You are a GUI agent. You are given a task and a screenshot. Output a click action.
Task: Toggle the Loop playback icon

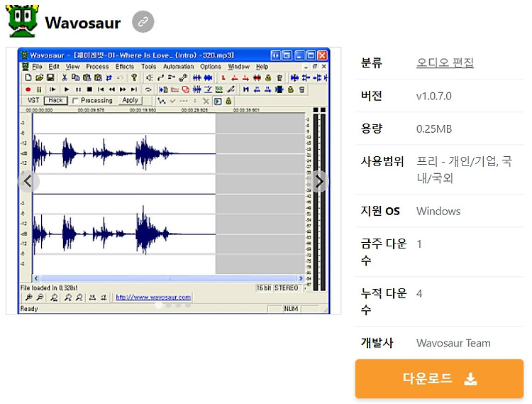(x=148, y=89)
